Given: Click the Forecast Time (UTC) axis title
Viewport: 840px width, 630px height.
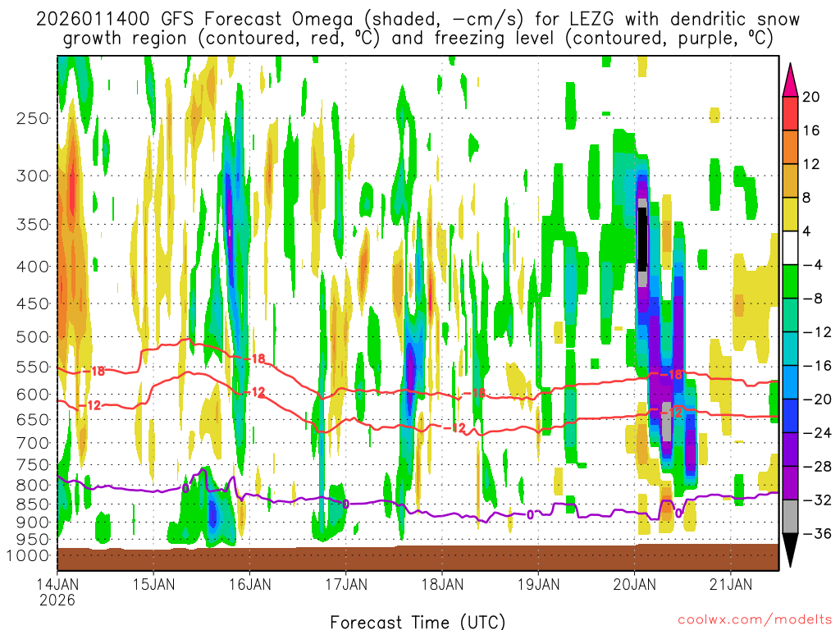Looking at the screenshot, I should tap(418, 621).
